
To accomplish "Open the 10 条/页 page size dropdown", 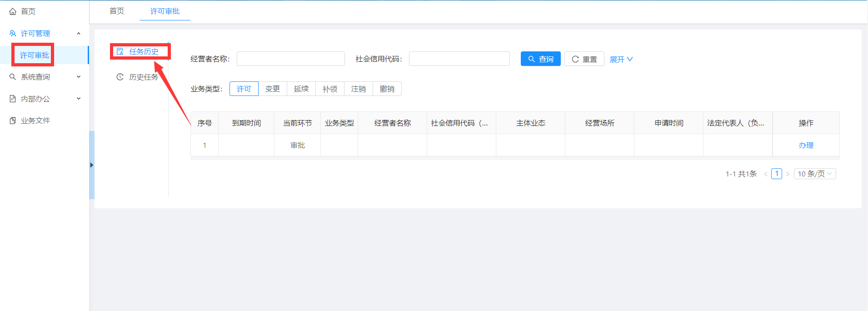I will coord(814,174).
